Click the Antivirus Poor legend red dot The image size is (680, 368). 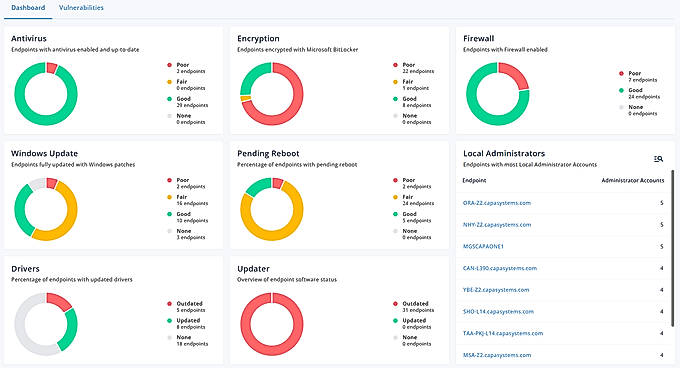[x=169, y=65]
